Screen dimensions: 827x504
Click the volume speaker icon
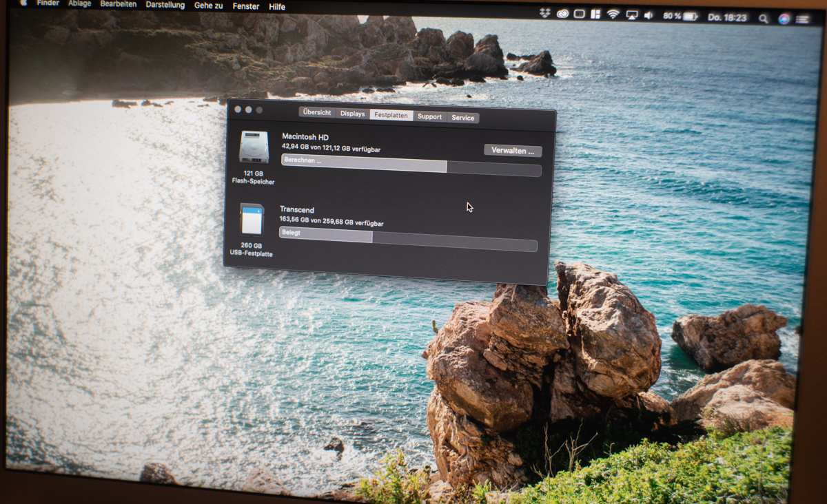point(649,15)
